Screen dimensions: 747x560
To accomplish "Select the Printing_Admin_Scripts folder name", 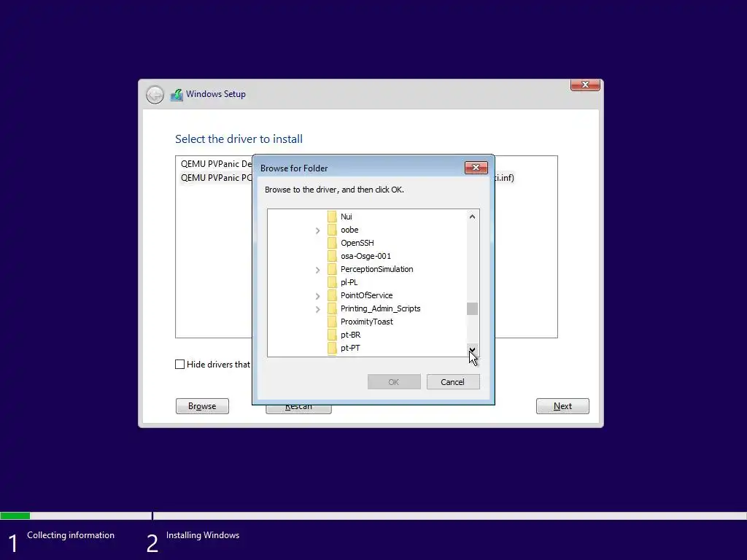I will [x=381, y=308].
